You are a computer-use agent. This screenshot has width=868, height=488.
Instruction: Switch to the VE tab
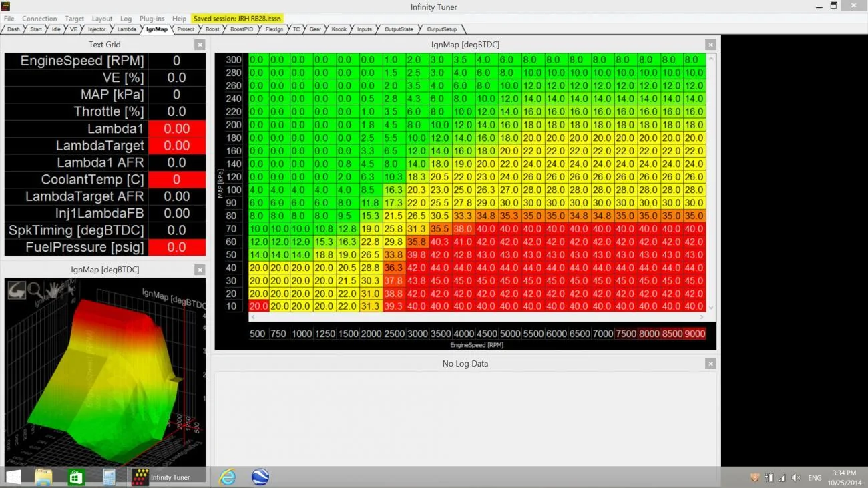tap(74, 29)
